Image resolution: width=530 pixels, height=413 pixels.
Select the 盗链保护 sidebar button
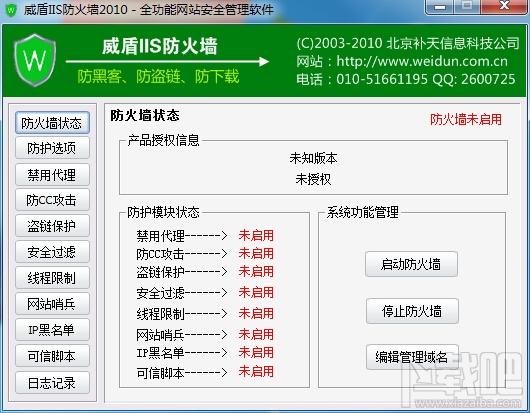52,226
